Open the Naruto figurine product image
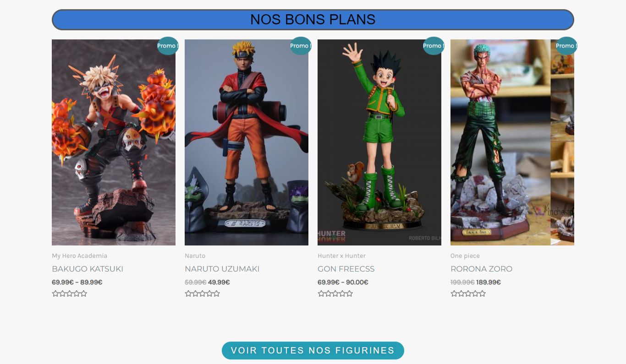 247,142
